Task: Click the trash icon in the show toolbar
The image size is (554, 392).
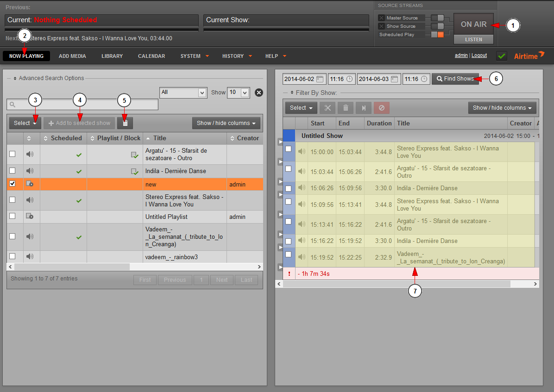Action: tap(346, 108)
